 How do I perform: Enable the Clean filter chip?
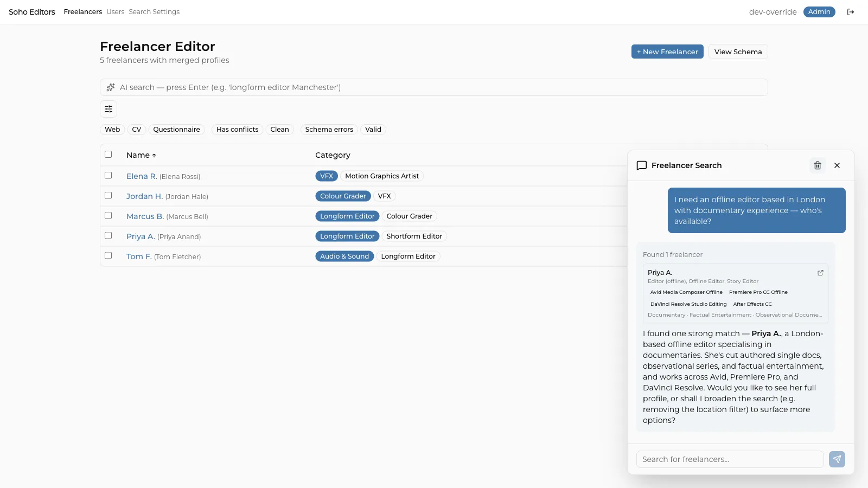click(x=279, y=130)
